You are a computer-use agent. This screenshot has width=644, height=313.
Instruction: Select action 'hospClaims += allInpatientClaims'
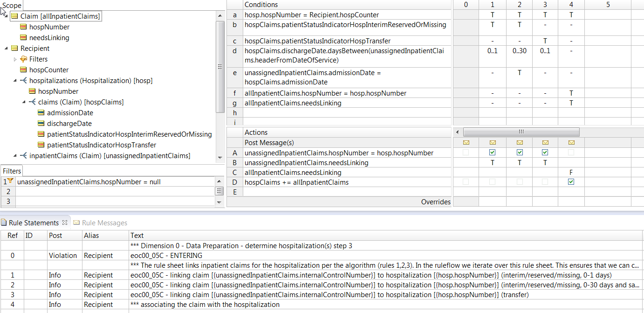coord(347,182)
